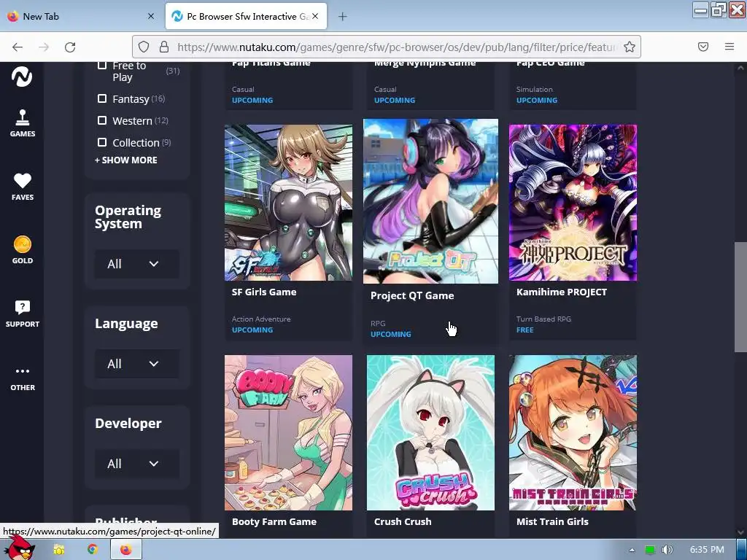Viewport: 747px width, 560px height.
Task: Open the Pocket save icon
Action: pos(703,47)
